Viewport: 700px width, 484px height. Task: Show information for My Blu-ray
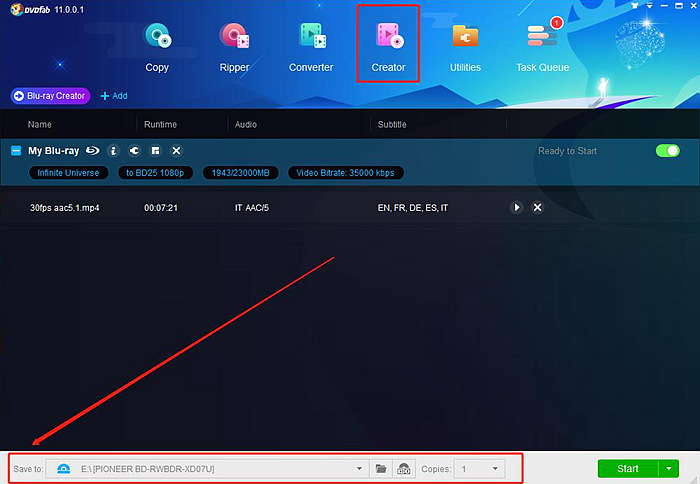tap(113, 151)
